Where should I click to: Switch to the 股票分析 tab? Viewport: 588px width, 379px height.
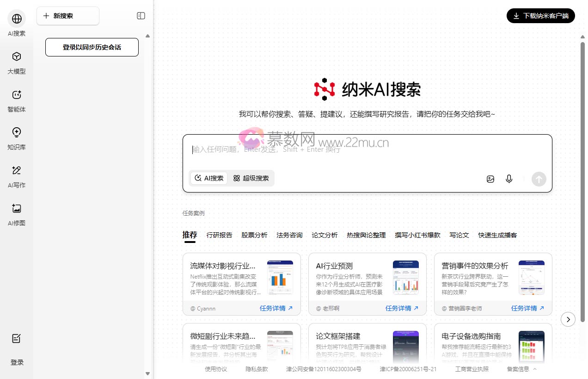click(254, 235)
